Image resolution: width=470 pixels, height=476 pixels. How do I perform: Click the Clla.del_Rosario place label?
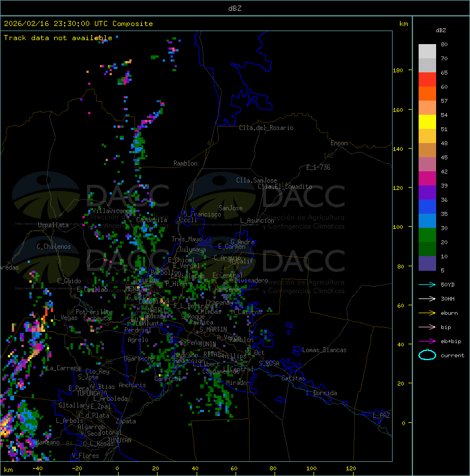[266, 128]
